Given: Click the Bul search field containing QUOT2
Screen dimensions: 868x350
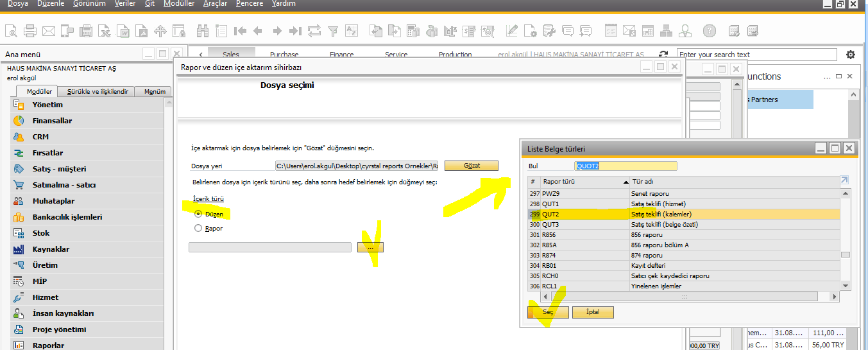Looking at the screenshot, I should [x=625, y=166].
